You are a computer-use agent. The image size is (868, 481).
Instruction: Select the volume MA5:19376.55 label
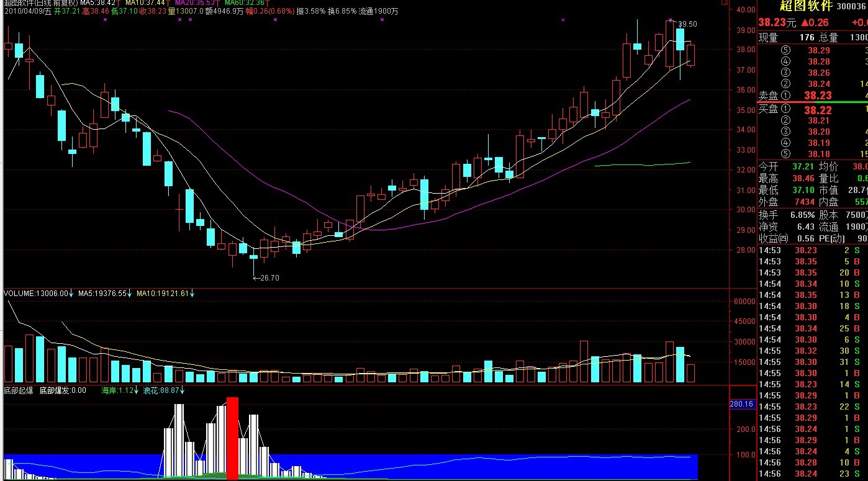tap(102, 293)
